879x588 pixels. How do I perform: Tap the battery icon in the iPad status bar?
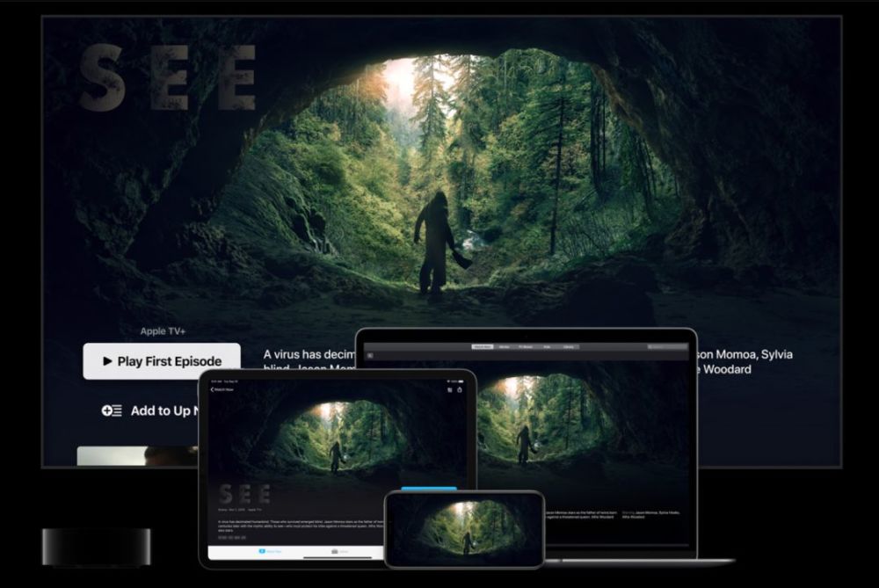coord(461,381)
